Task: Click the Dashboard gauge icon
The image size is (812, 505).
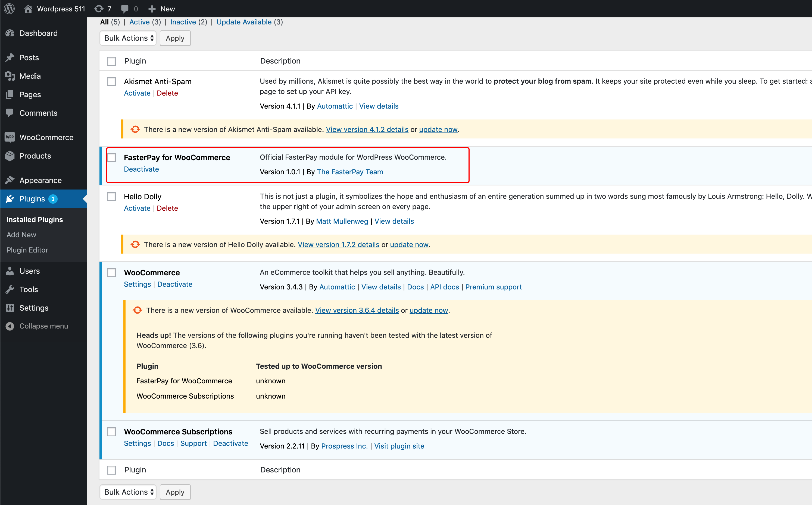Action: pyautogui.click(x=10, y=33)
